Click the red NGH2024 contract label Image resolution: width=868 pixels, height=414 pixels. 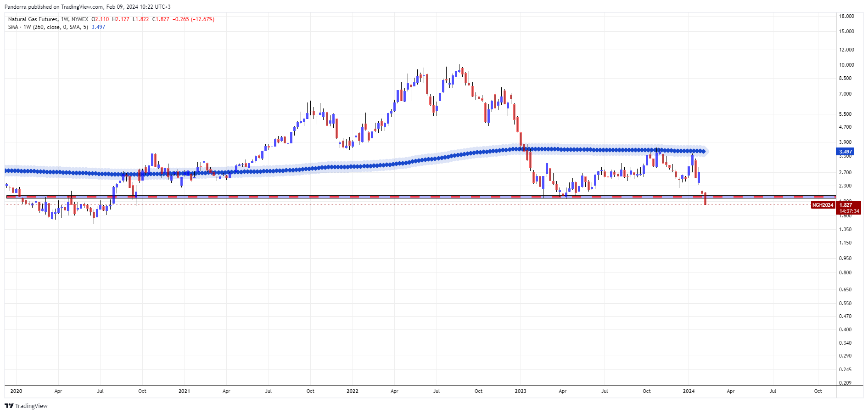[823, 205]
